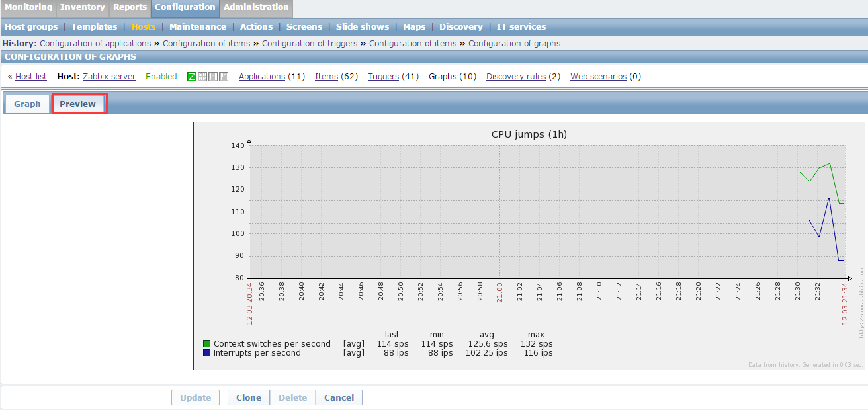Open the Maps submenu
Viewport: 868px width, 410px height.
pos(414,27)
